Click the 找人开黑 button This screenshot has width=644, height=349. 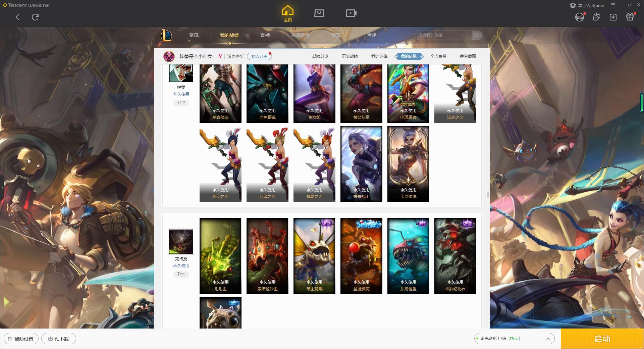point(259,56)
